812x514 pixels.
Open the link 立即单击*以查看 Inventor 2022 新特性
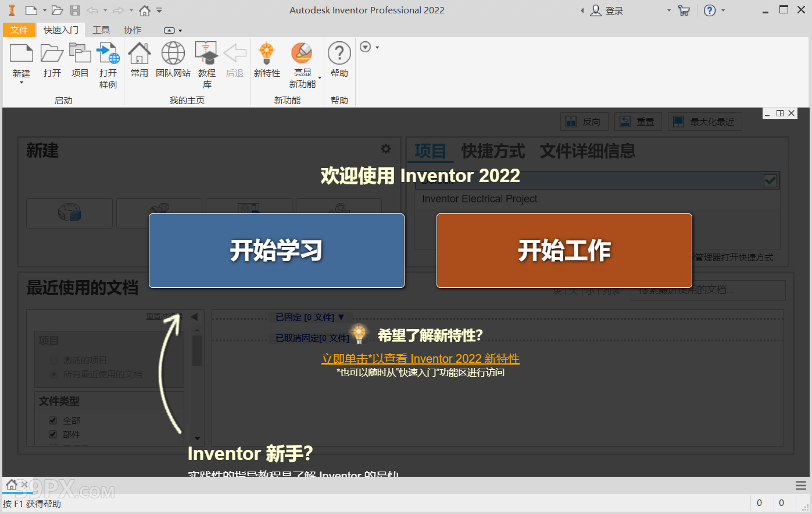point(421,359)
